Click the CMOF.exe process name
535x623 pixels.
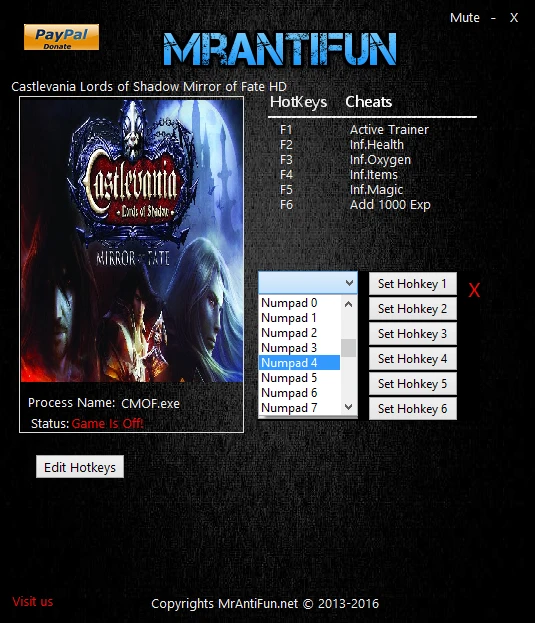(150, 404)
